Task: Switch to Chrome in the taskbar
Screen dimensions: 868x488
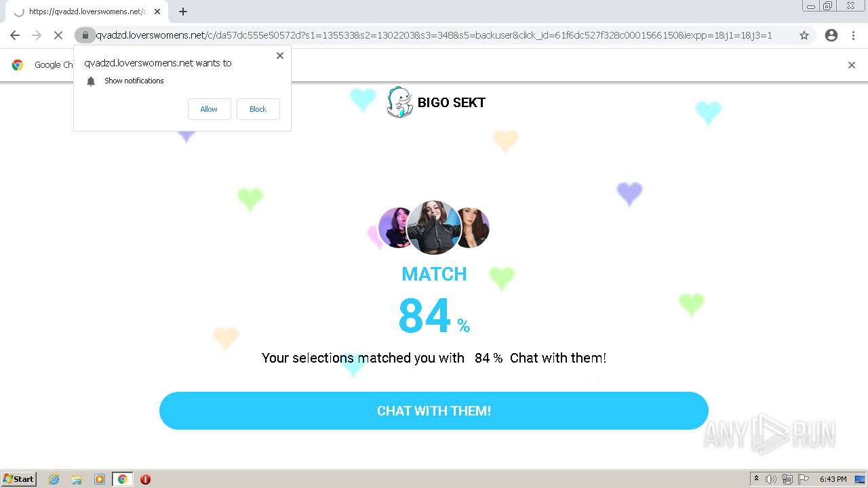Action: point(122,479)
